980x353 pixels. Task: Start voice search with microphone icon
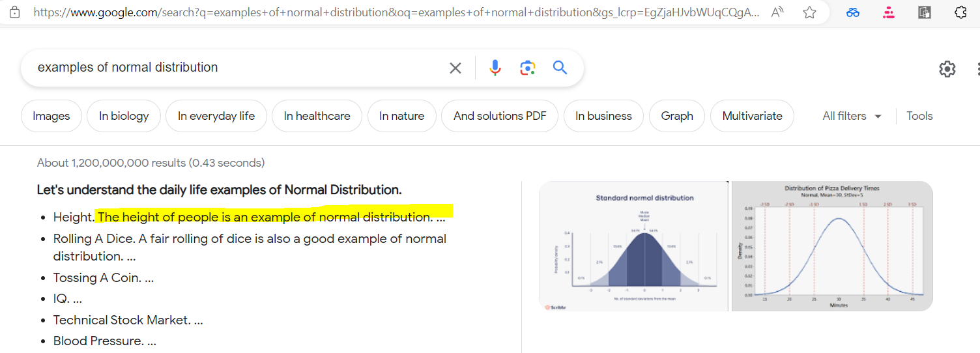click(495, 68)
